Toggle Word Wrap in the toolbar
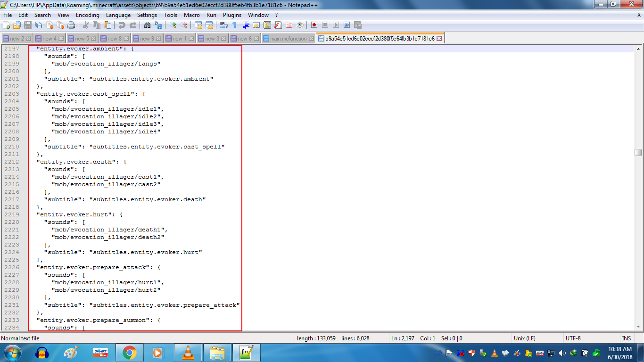The width and height of the screenshot is (644, 362). [x=224, y=25]
